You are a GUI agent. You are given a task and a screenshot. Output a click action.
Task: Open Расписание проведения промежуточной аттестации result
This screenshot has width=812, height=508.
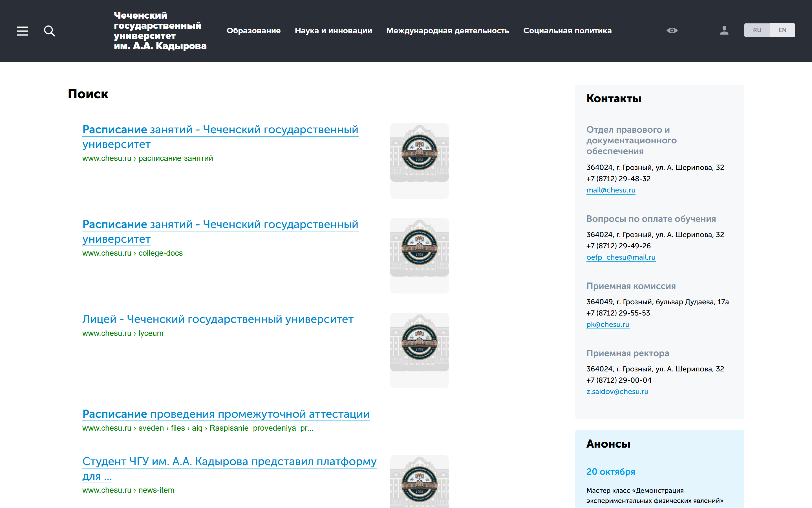226,414
